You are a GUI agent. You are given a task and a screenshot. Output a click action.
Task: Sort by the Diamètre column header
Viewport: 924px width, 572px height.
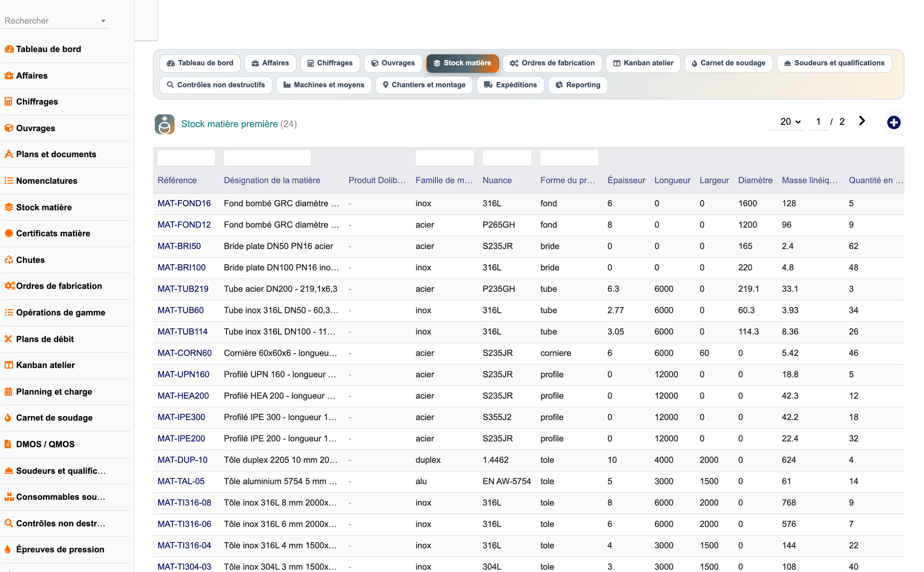(755, 181)
